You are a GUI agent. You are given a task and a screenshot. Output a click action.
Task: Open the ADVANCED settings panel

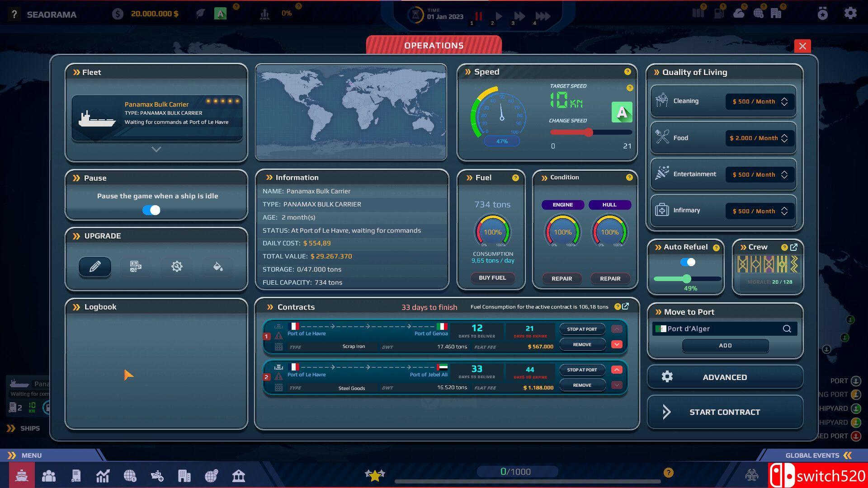click(x=724, y=376)
